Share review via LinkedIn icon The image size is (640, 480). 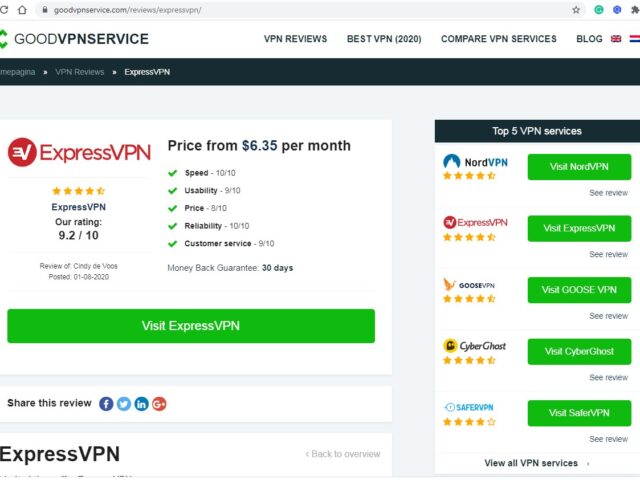click(x=141, y=404)
